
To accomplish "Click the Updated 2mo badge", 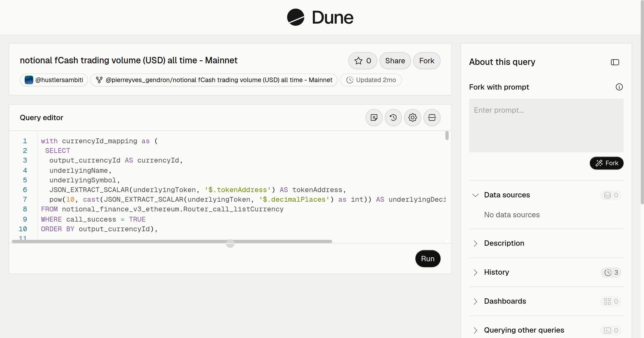I will (x=371, y=80).
